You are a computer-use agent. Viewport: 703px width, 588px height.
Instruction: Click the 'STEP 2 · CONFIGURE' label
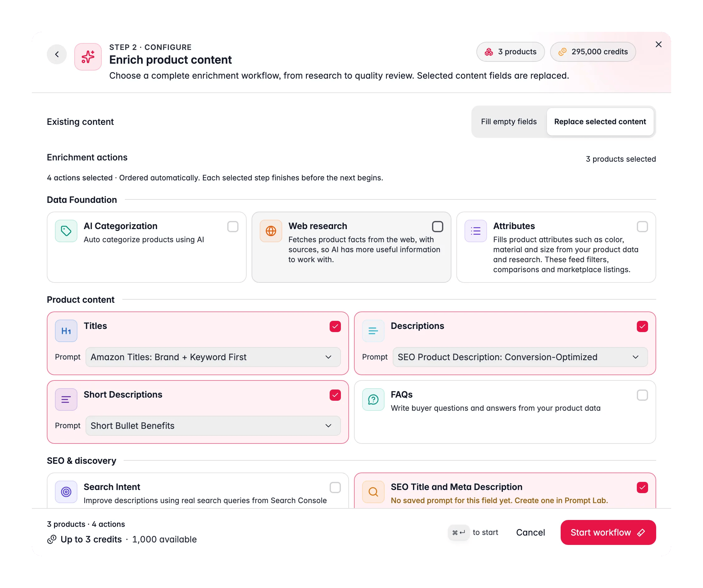[x=150, y=47]
